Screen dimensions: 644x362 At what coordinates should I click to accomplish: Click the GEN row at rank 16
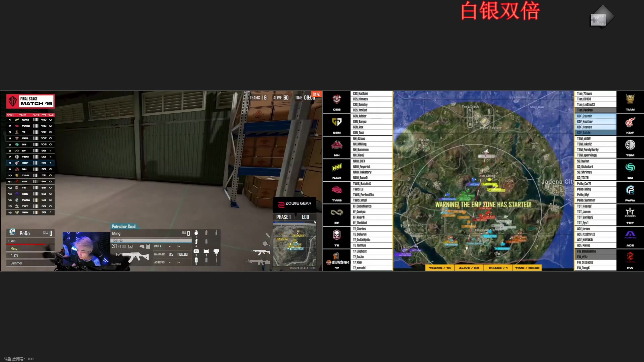click(30, 213)
